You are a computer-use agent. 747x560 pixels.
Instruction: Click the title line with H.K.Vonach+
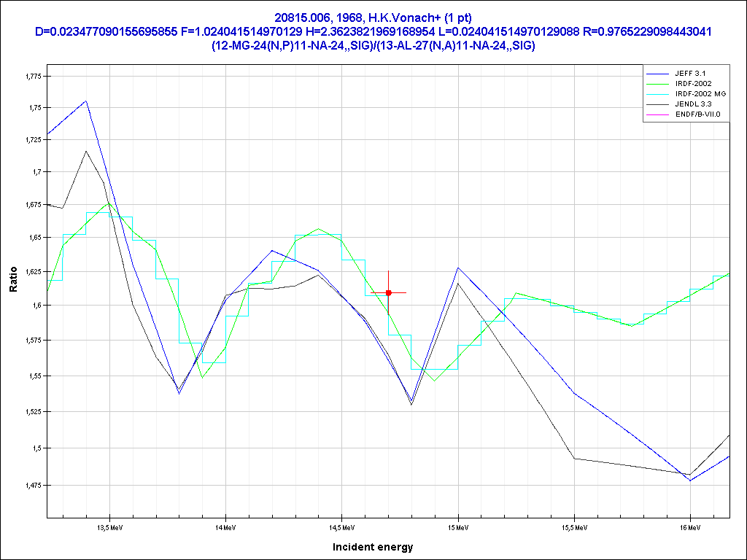pos(373,17)
